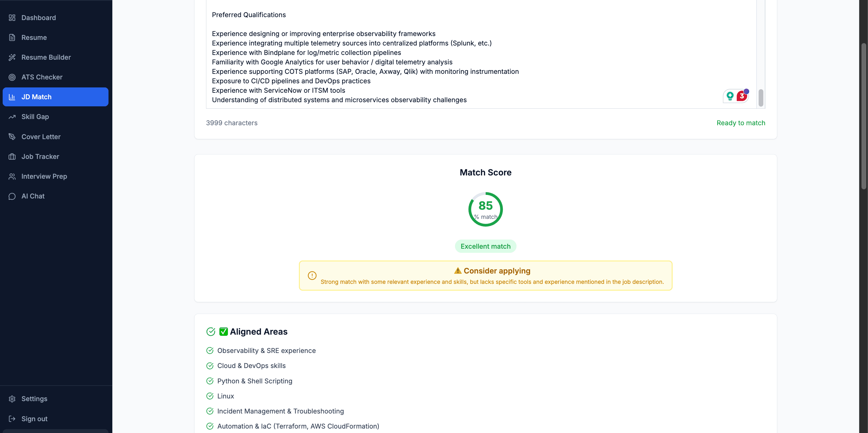Click the JD Match bar chart icon
Viewport: 868px width, 433px height.
[x=12, y=97]
